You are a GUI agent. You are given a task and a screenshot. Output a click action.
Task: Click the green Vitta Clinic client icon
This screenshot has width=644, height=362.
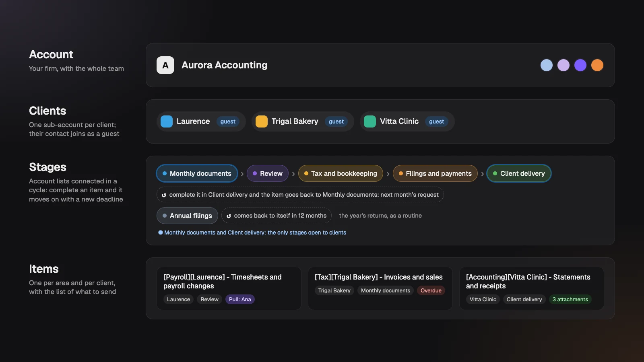pos(370,121)
